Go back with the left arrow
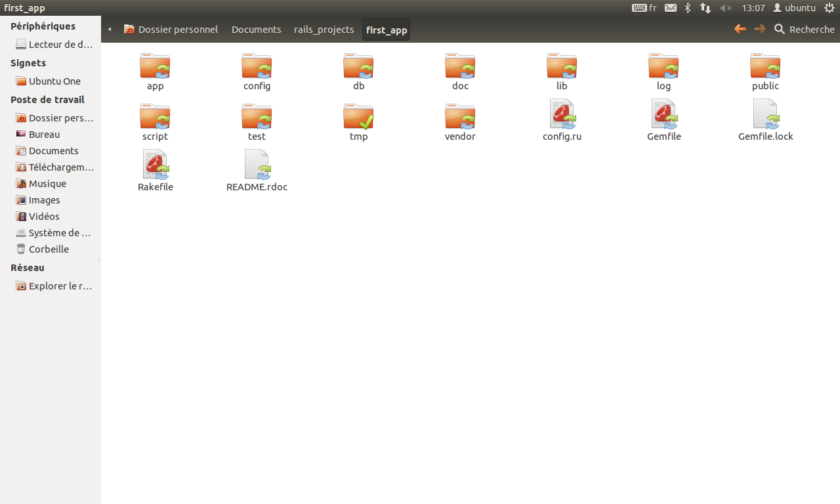 click(x=740, y=29)
